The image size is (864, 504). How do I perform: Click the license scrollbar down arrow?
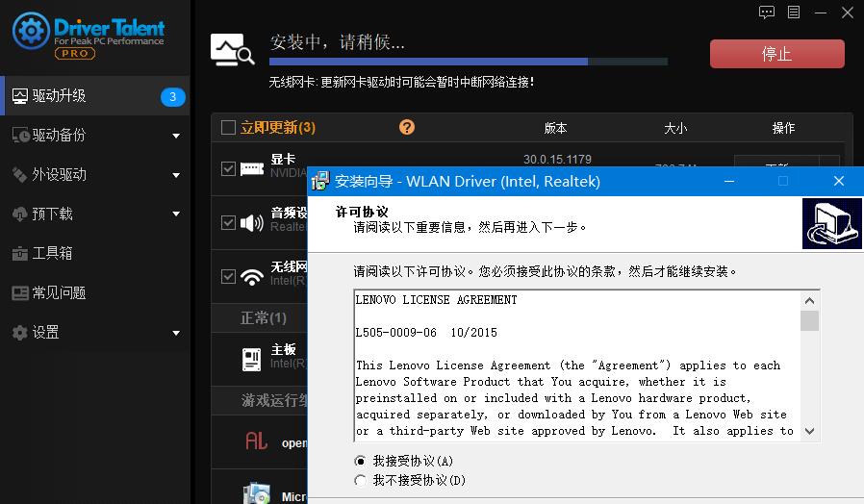click(809, 431)
